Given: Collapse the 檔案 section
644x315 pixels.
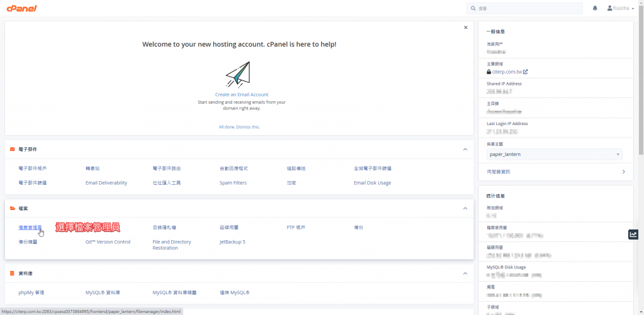Looking at the screenshot, I should (x=465, y=208).
